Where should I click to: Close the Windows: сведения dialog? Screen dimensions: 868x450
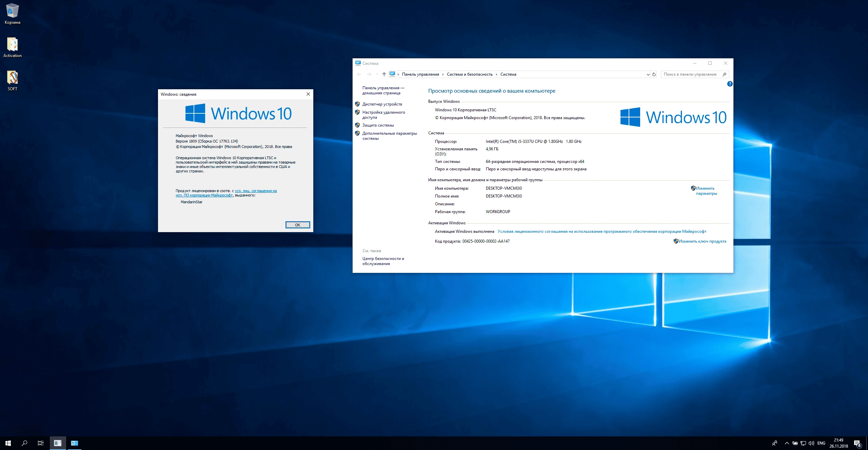[x=308, y=94]
